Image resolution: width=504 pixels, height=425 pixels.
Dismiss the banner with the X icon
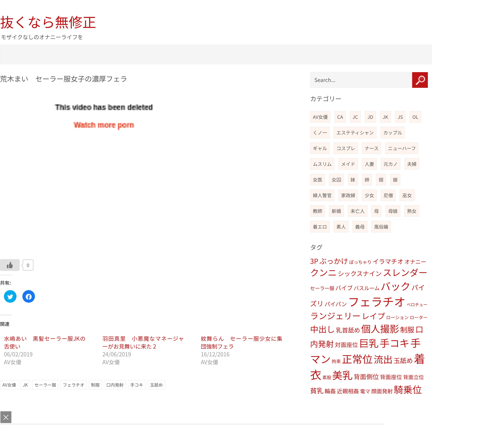6,417
